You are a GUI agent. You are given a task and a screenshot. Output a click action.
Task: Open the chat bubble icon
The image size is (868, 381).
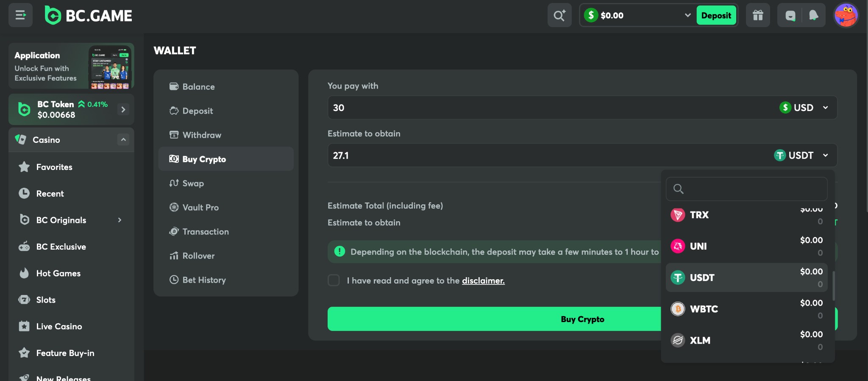(x=790, y=16)
